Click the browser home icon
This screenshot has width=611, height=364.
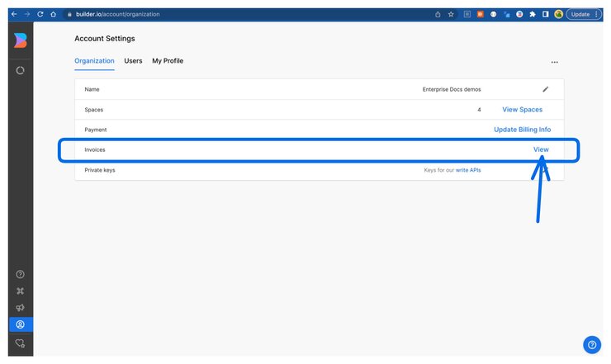coord(54,14)
